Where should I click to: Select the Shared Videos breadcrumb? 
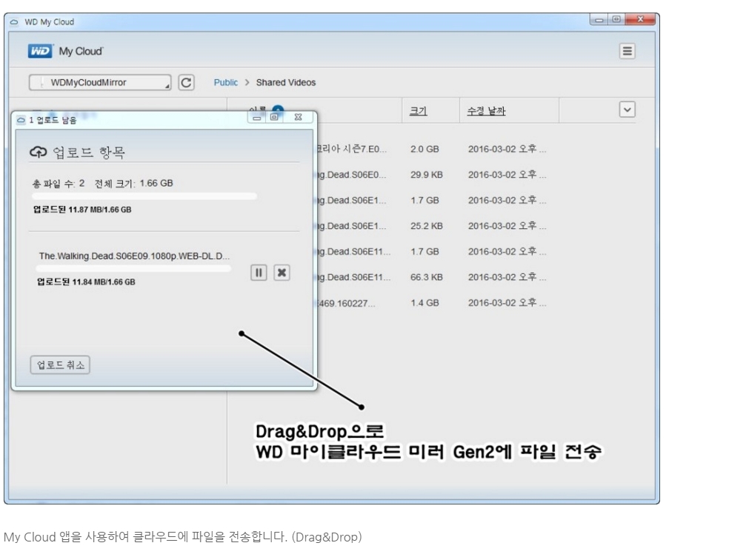pos(286,83)
